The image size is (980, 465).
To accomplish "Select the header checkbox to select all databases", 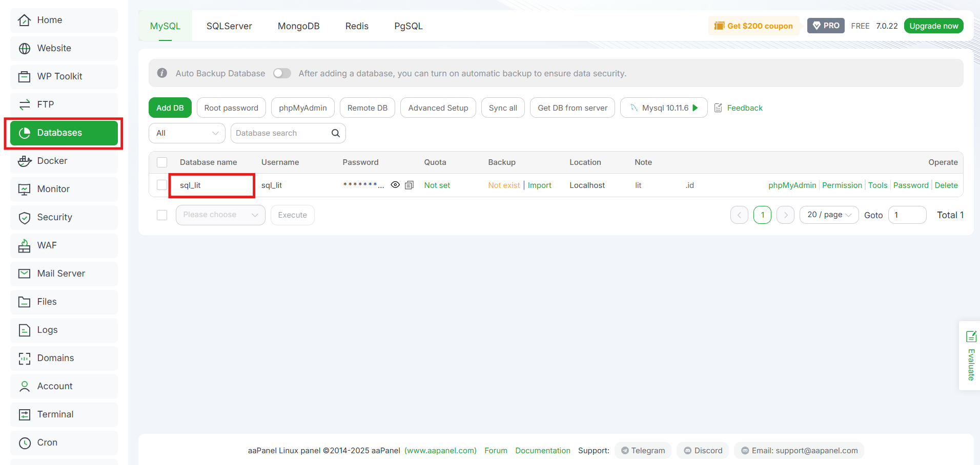I will 161,162.
